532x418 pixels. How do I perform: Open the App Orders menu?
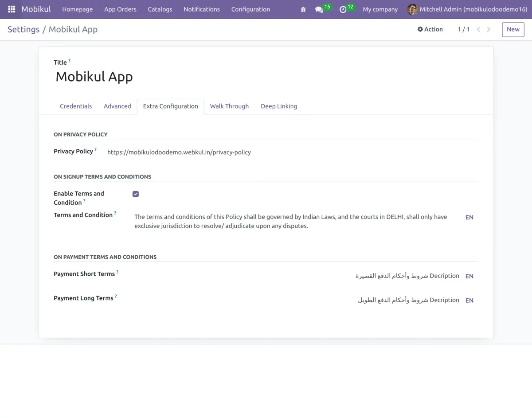[x=120, y=9]
